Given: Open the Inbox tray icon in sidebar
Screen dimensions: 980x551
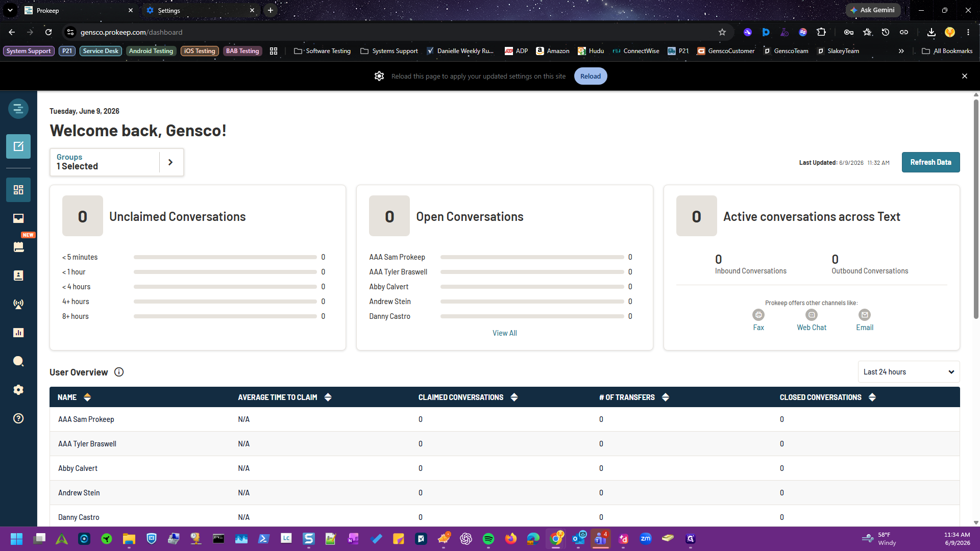Looking at the screenshot, I should point(18,218).
